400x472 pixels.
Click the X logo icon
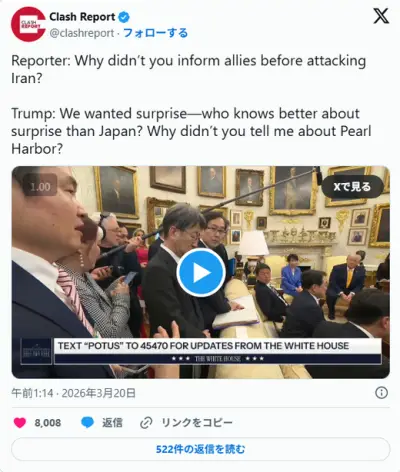381,16
